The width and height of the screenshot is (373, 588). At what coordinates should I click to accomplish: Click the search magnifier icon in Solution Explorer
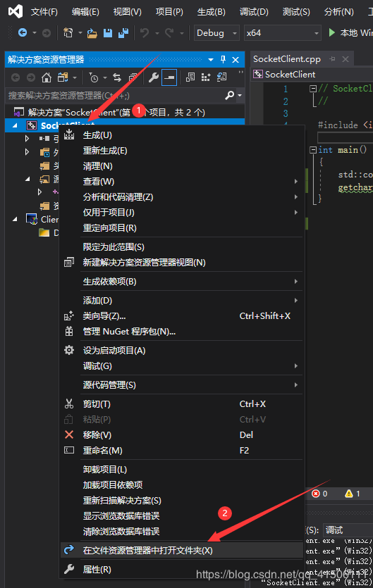tap(229, 95)
